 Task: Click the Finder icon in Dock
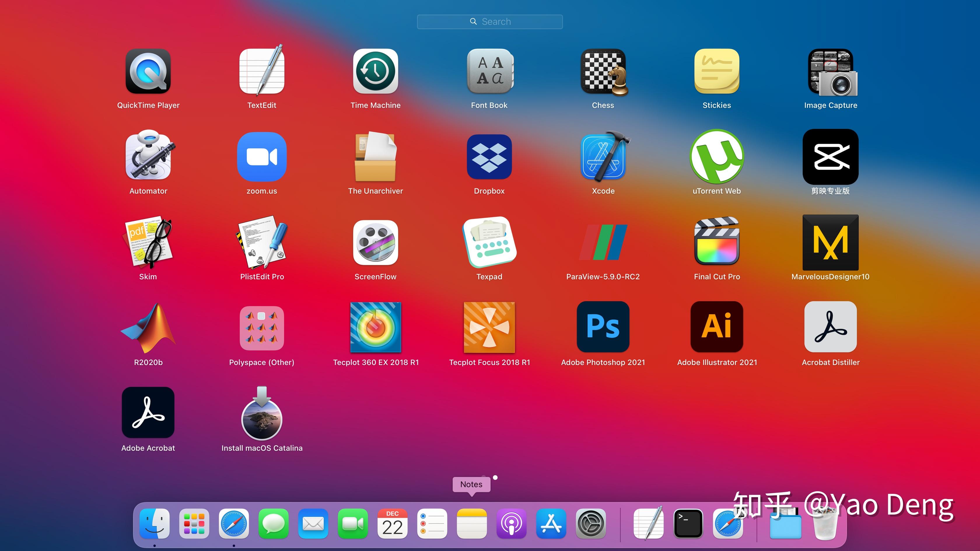(x=155, y=524)
